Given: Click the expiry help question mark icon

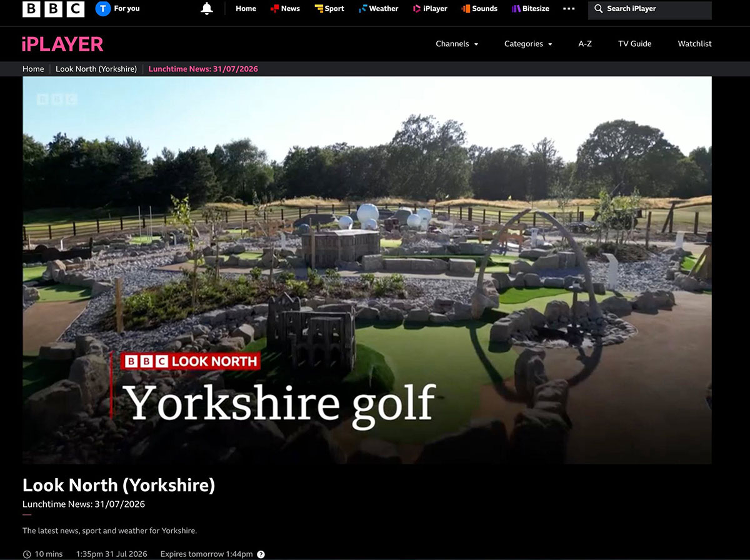Looking at the screenshot, I should tap(261, 554).
